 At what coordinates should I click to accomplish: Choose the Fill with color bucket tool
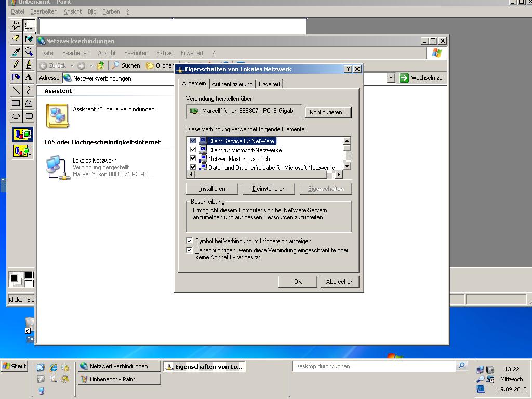[x=29, y=38]
